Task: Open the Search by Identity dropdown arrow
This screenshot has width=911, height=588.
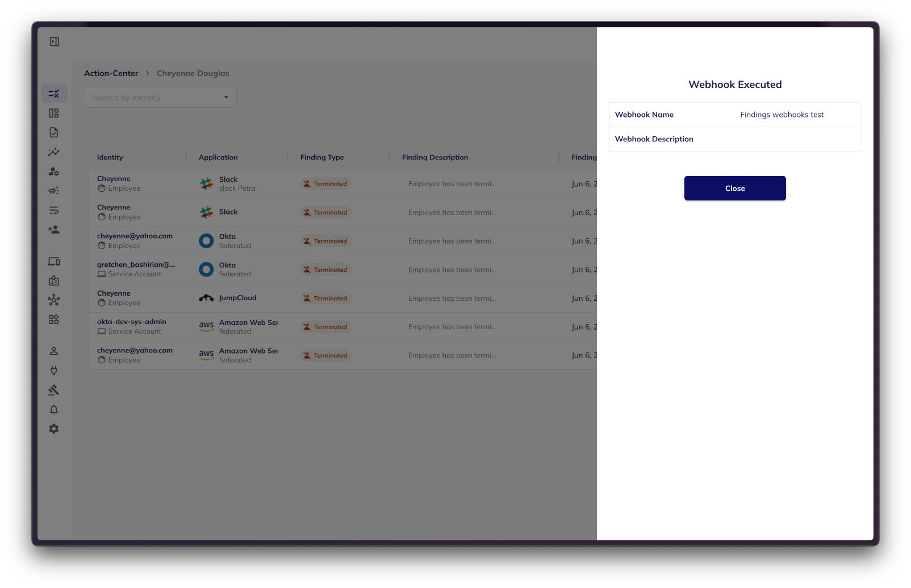Action: pyautogui.click(x=226, y=98)
